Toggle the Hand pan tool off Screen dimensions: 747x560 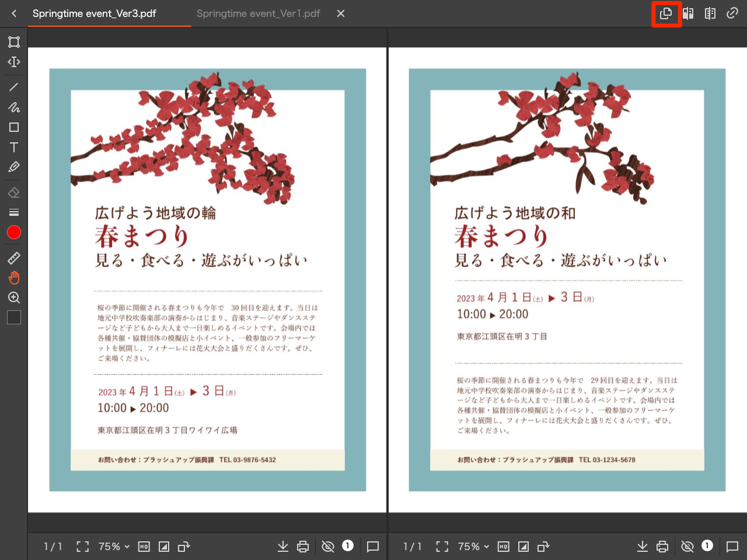pyautogui.click(x=13, y=278)
